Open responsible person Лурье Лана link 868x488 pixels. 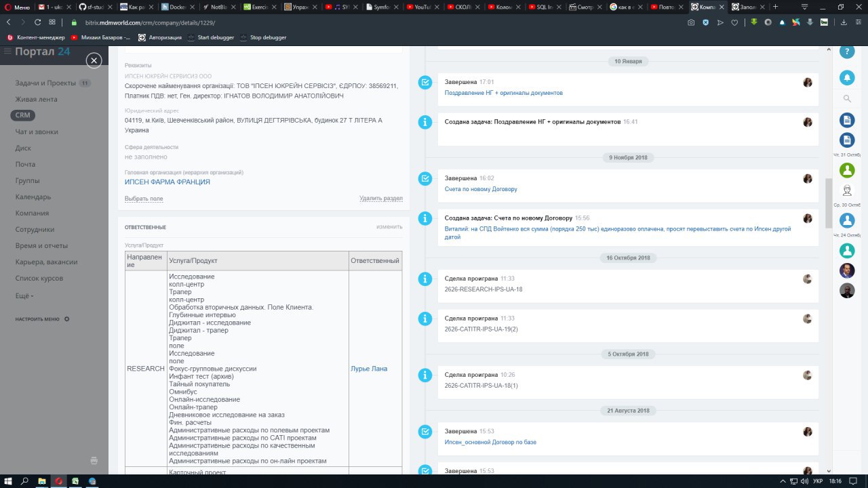pos(369,369)
